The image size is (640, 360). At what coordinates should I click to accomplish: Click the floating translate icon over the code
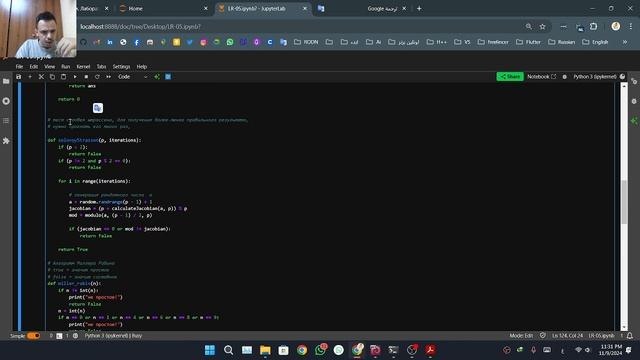pos(98,108)
